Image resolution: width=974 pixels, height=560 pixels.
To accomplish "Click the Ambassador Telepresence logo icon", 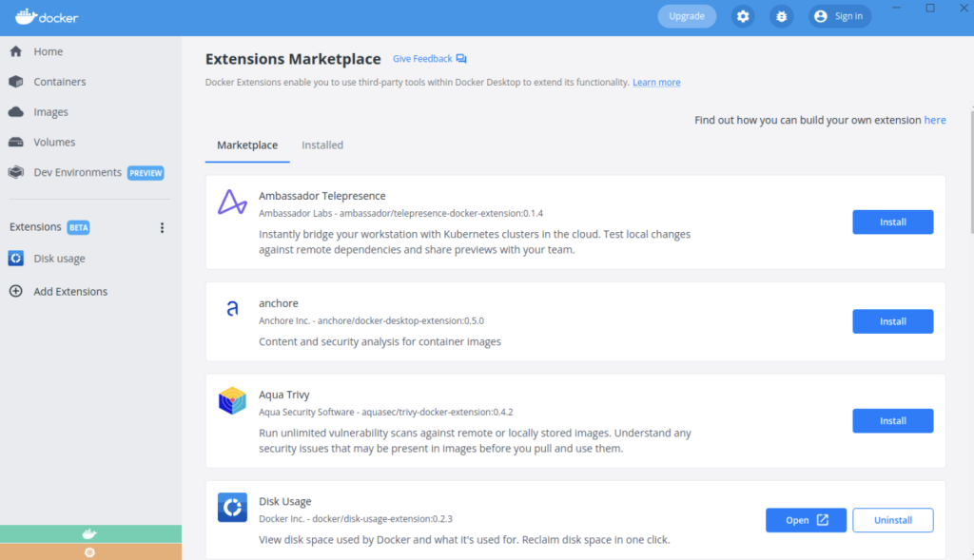I will coord(232,203).
